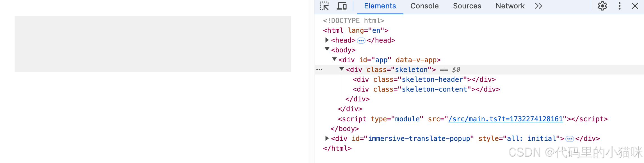Open DevTools settings gear
The width and height of the screenshot is (644, 163).
point(602,6)
